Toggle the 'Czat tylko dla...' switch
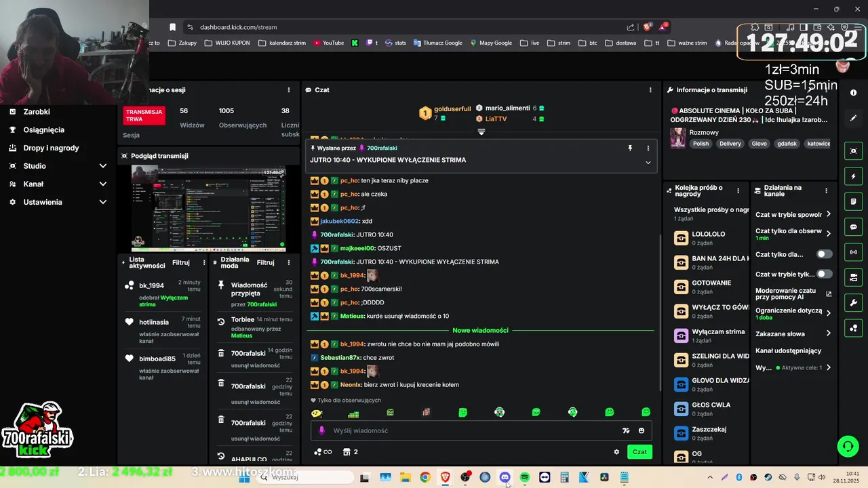Screen dimensions: 868x488 coord(825,254)
